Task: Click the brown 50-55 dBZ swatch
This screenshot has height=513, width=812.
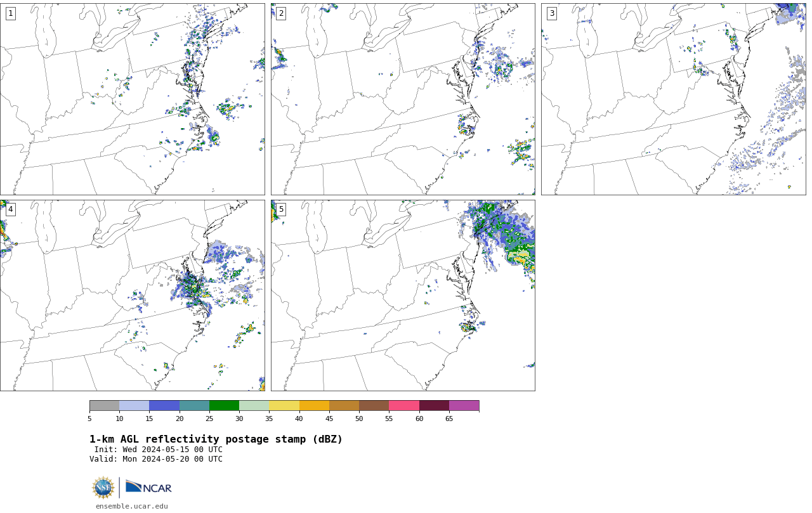Action: 374,406
